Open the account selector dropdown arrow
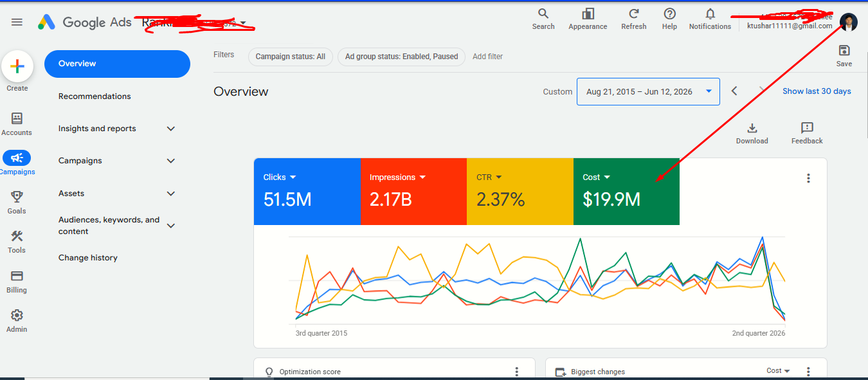 243,23
